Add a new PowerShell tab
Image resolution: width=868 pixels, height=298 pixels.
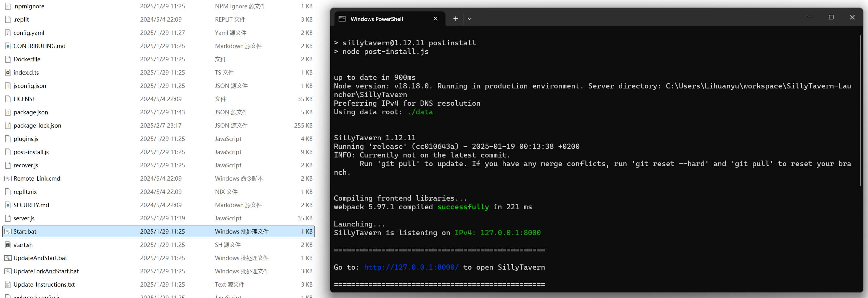pos(456,19)
